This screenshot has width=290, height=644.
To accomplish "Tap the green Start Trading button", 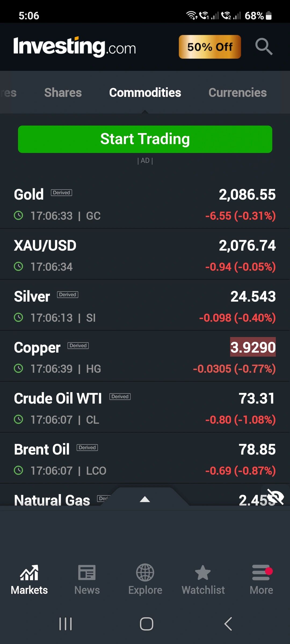I will (x=145, y=139).
